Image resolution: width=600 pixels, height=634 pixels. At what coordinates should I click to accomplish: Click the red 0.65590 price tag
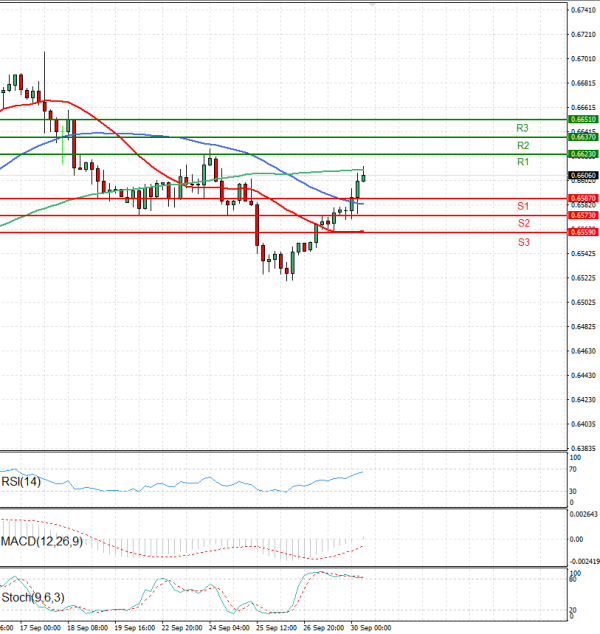pyautogui.click(x=583, y=232)
